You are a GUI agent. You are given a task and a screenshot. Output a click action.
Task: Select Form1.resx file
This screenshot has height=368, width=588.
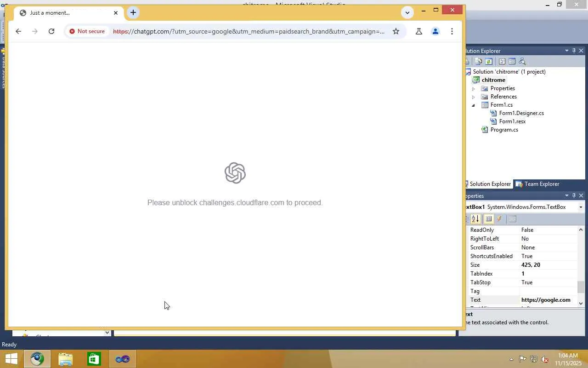tap(512, 121)
